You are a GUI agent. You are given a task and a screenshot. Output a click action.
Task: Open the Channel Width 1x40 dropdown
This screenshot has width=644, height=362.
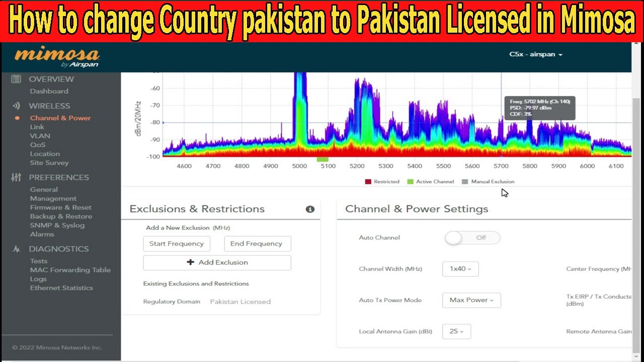pos(460,269)
